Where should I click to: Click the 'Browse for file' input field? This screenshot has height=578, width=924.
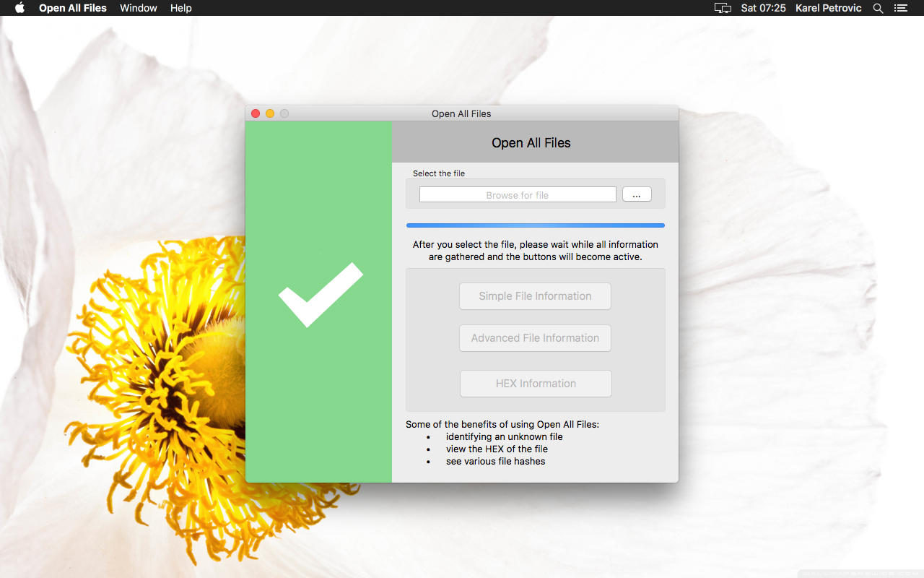517,194
